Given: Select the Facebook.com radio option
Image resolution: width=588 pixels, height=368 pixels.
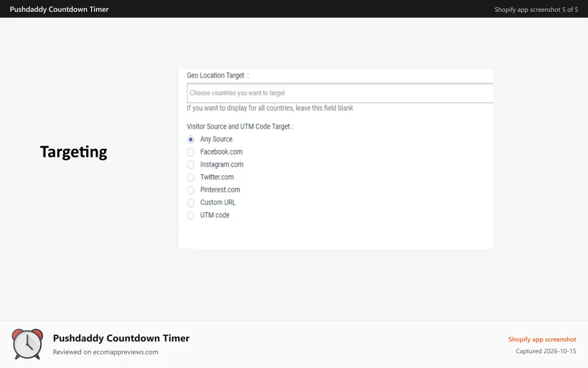Looking at the screenshot, I should coord(191,152).
